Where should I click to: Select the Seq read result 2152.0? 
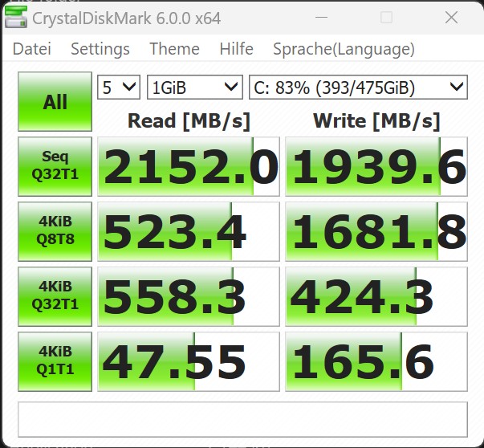[189, 166]
